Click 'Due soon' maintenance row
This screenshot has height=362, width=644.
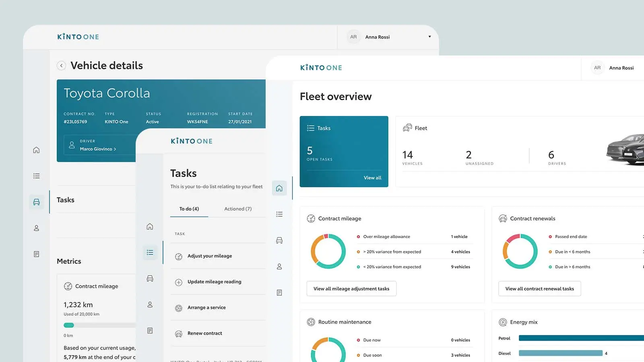pyautogui.click(x=415, y=355)
